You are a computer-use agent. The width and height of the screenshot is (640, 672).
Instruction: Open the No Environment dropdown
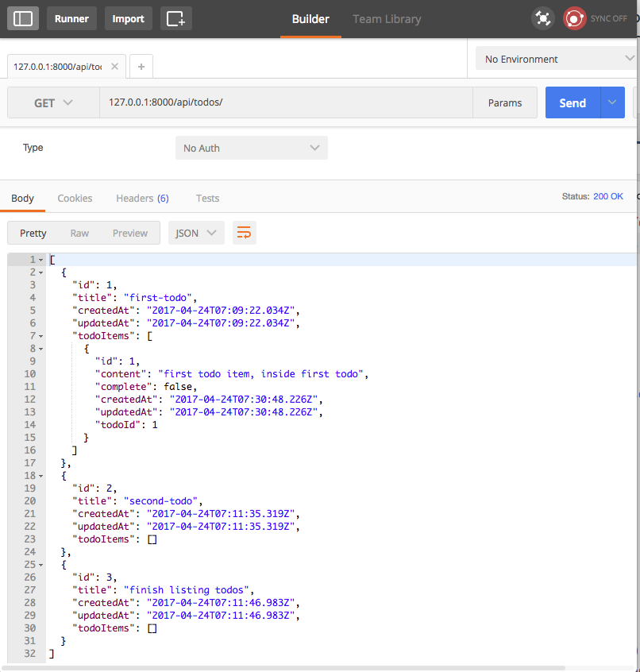point(556,59)
